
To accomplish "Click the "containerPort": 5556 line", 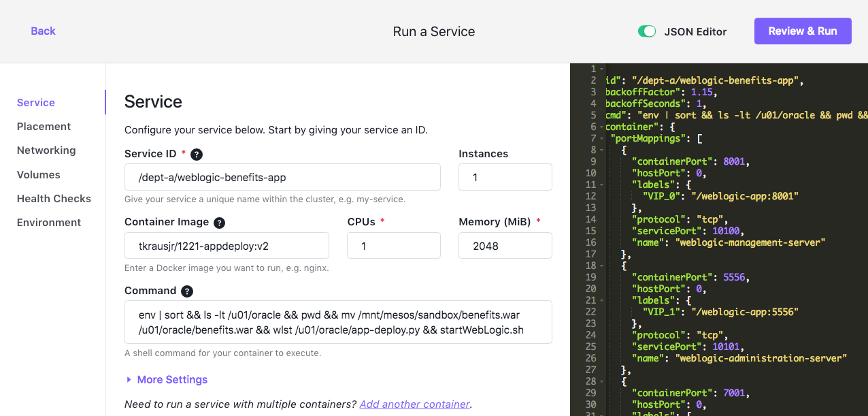I will pos(690,278).
